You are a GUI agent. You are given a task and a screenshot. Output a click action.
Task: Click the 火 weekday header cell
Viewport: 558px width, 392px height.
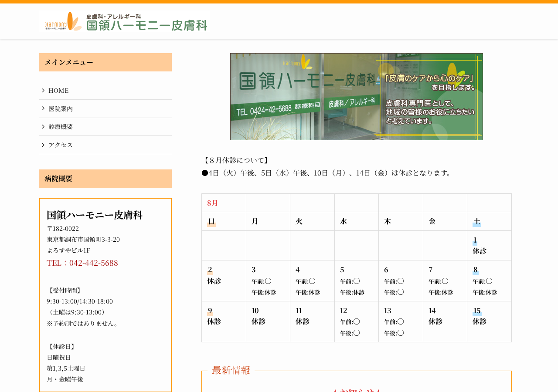coord(312,221)
